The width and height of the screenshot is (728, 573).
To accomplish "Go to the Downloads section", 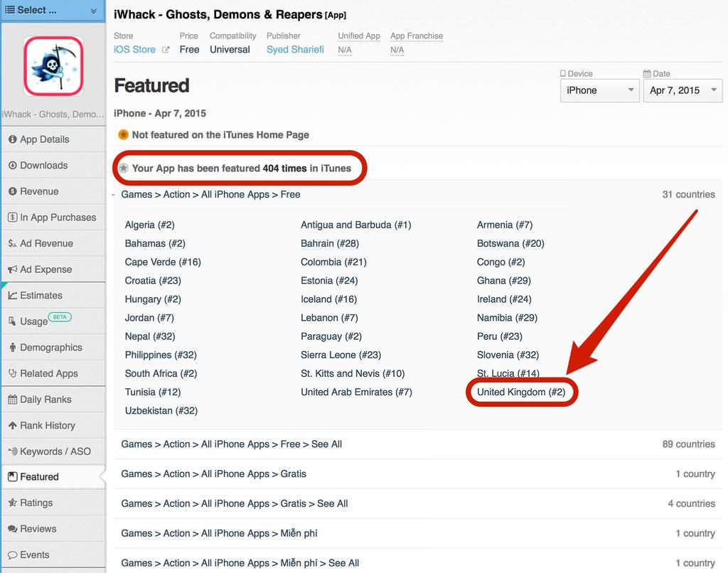I will coord(53,166).
